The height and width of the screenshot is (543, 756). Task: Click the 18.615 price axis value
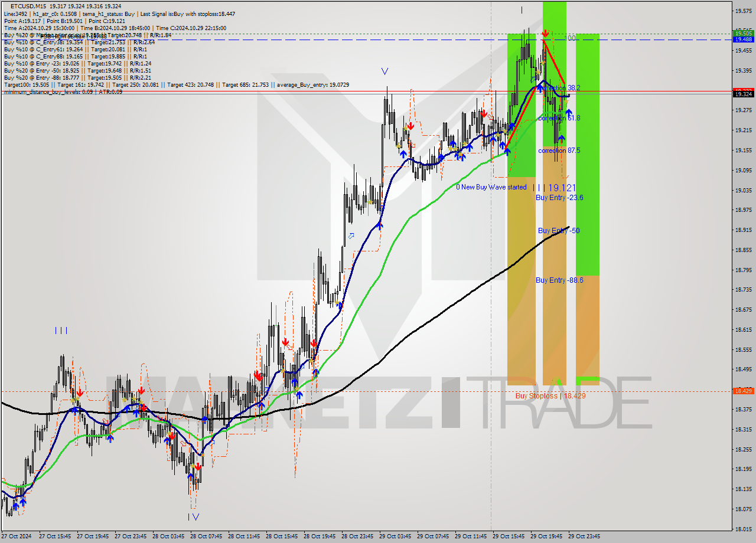[744, 329]
